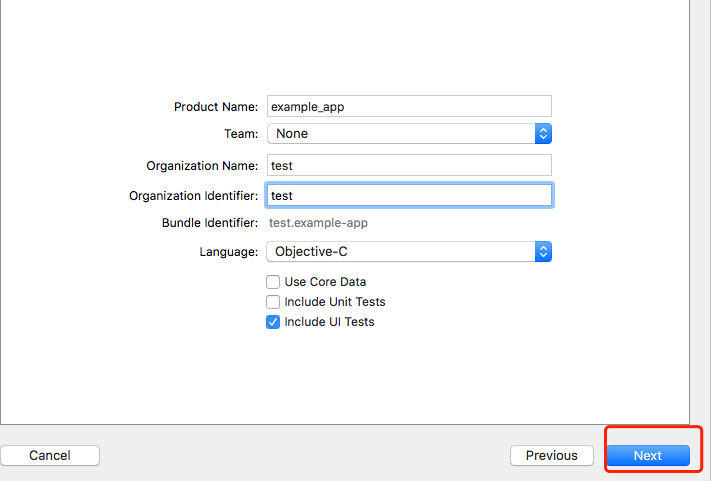The height and width of the screenshot is (481, 711).
Task: Enable the Use Core Data checkbox
Action: tap(273, 282)
